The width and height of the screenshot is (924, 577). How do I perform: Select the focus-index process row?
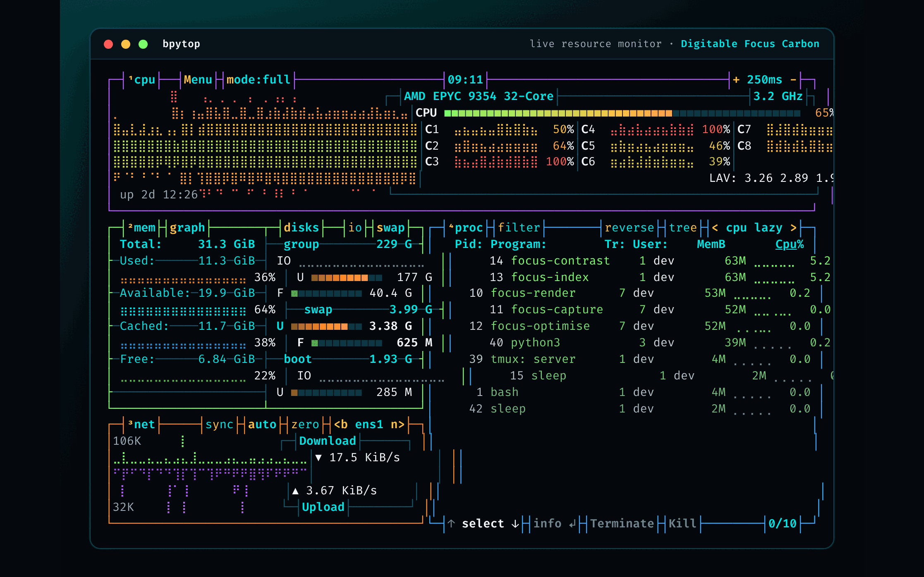click(660, 277)
